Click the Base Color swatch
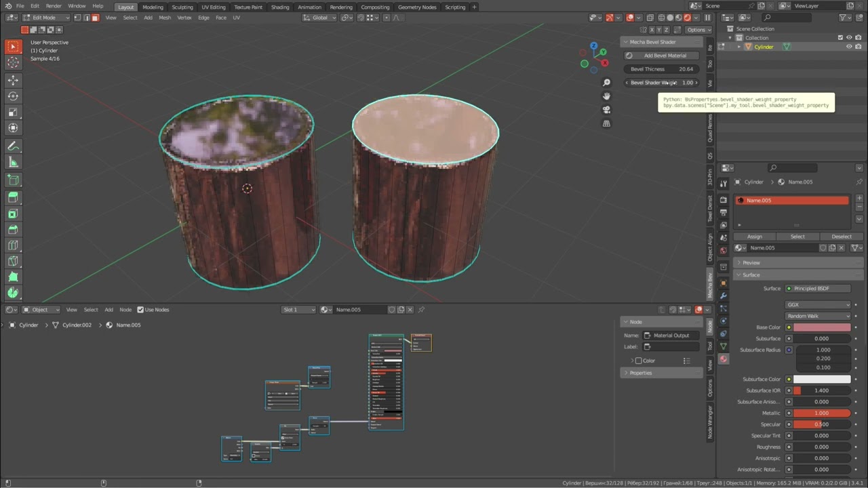This screenshot has height=488, width=868. click(x=821, y=327)
